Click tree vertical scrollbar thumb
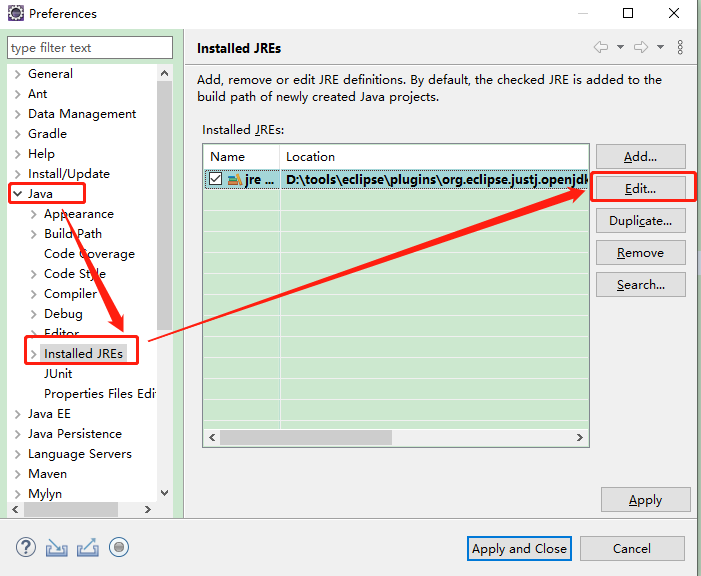 (165, 205)
